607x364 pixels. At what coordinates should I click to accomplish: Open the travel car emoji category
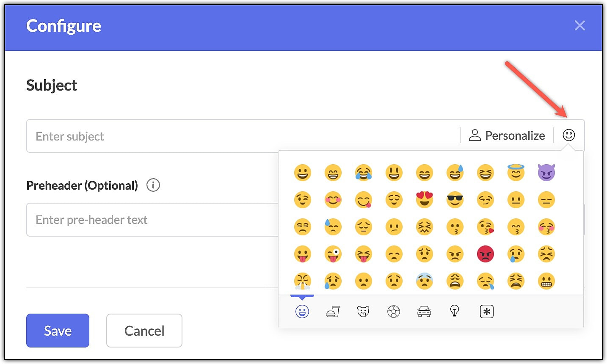pyautogui.click(x=424, y=312)
